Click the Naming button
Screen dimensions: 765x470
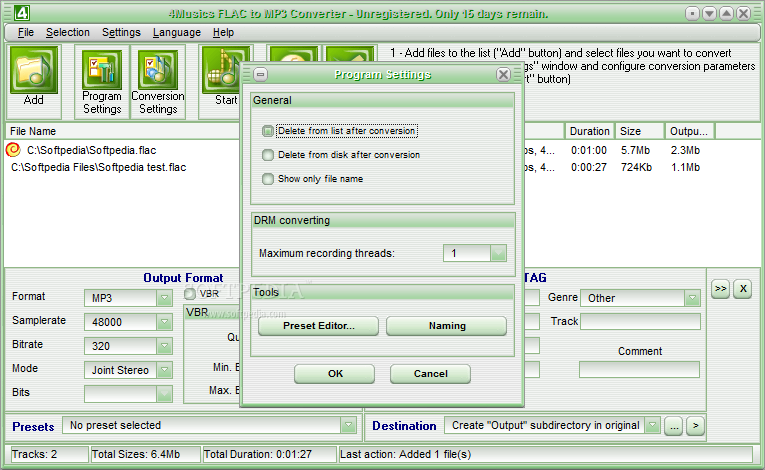pos(446,326)
